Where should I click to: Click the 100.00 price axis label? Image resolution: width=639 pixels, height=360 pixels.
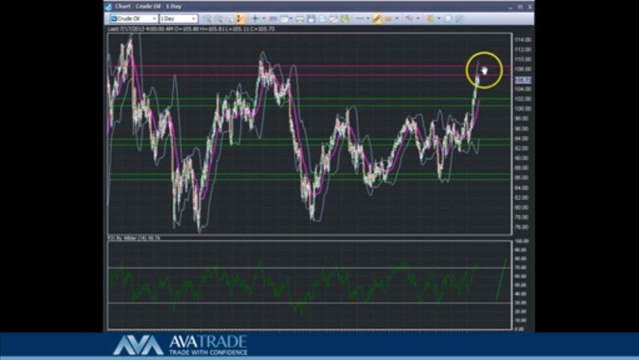[523, 109]
